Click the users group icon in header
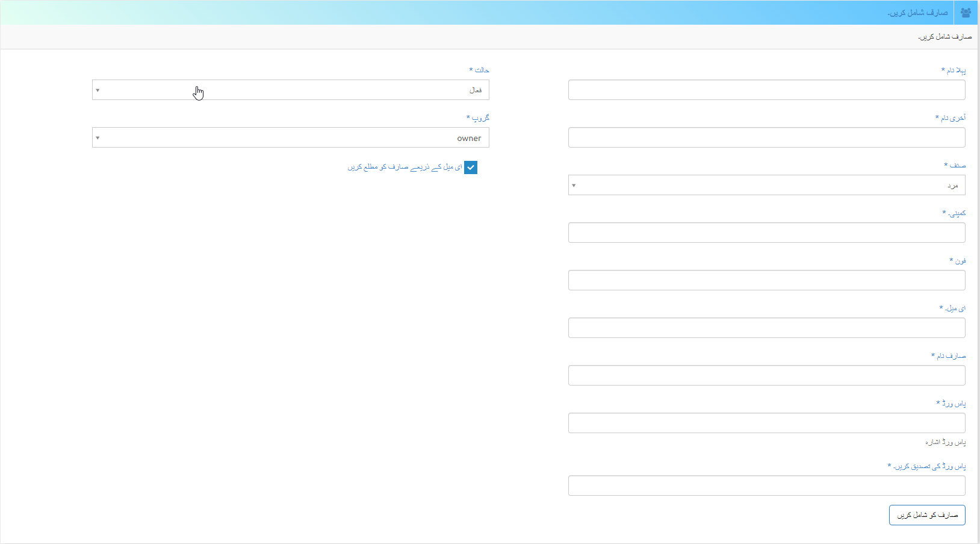980x544 pixels. [x=966, y=13]
